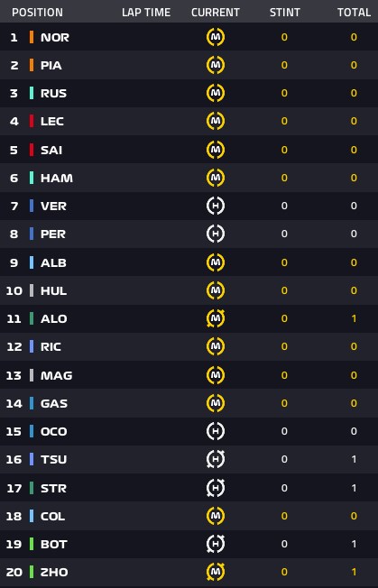Image resolution: width=378 pixels, height=588 pixels.
Task: Click STR's total pit stop count
Action: pyautogui.click(x=354, y=488)
